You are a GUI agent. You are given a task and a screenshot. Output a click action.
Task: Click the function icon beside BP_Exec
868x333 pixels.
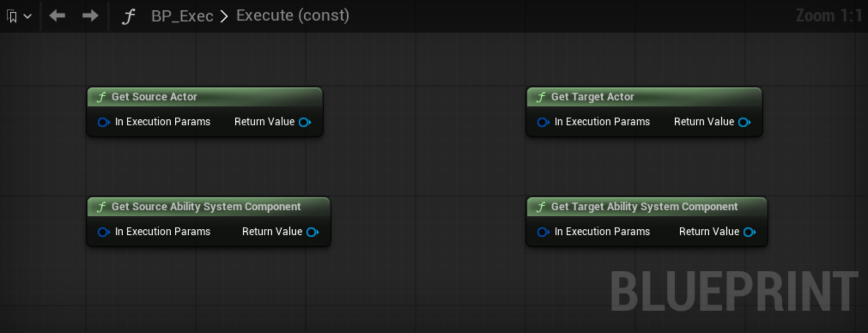pos(128,16)
